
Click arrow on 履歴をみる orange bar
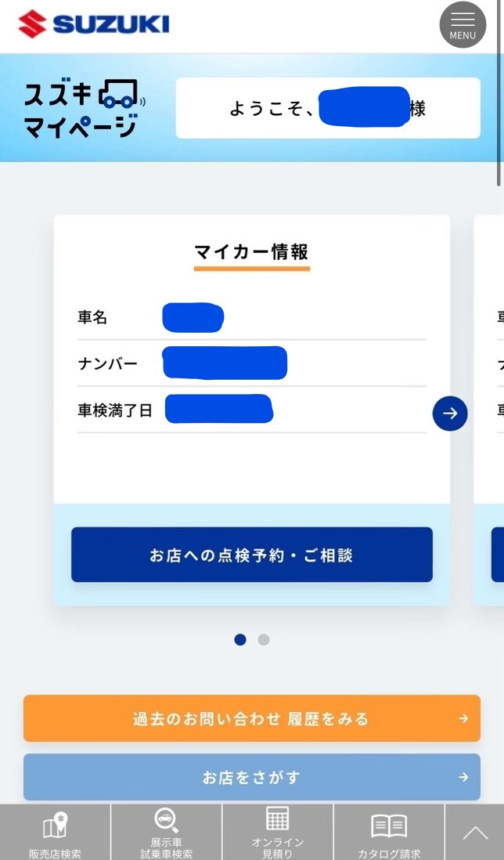pos(463,718)
